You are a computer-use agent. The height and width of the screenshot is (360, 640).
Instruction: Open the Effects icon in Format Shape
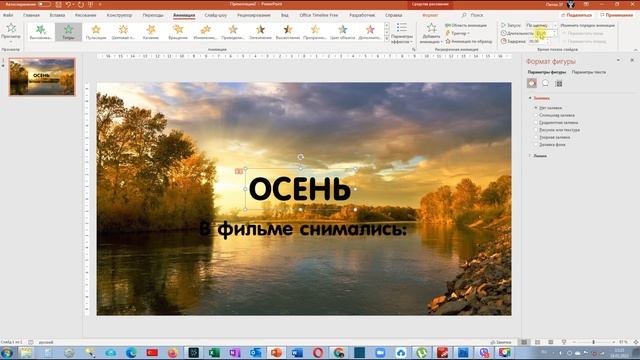point(545,83)
